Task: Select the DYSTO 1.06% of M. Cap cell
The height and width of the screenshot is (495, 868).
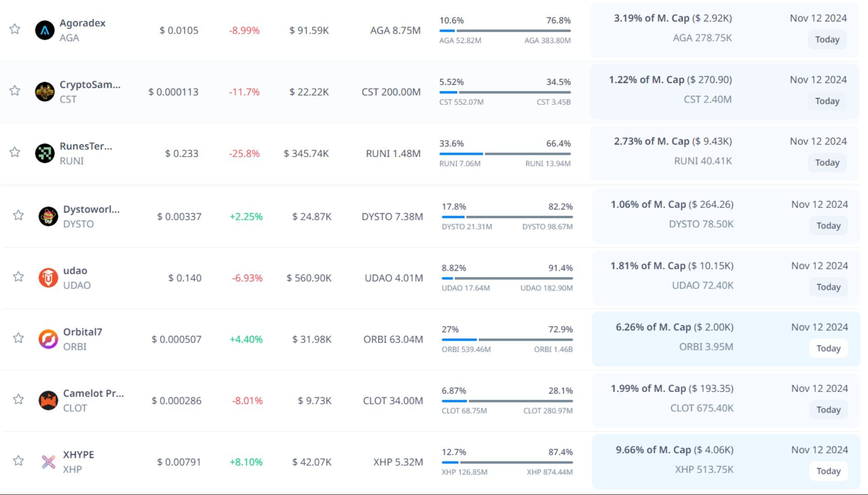Action: click(672, 205)
